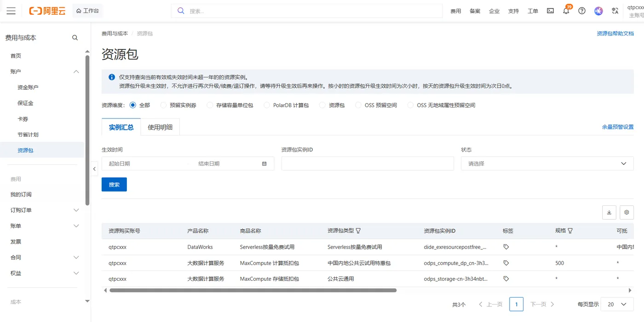This screenshot has width=644, height=322.
Task: Focus the top search box
Action: click(x=307, y=11)
